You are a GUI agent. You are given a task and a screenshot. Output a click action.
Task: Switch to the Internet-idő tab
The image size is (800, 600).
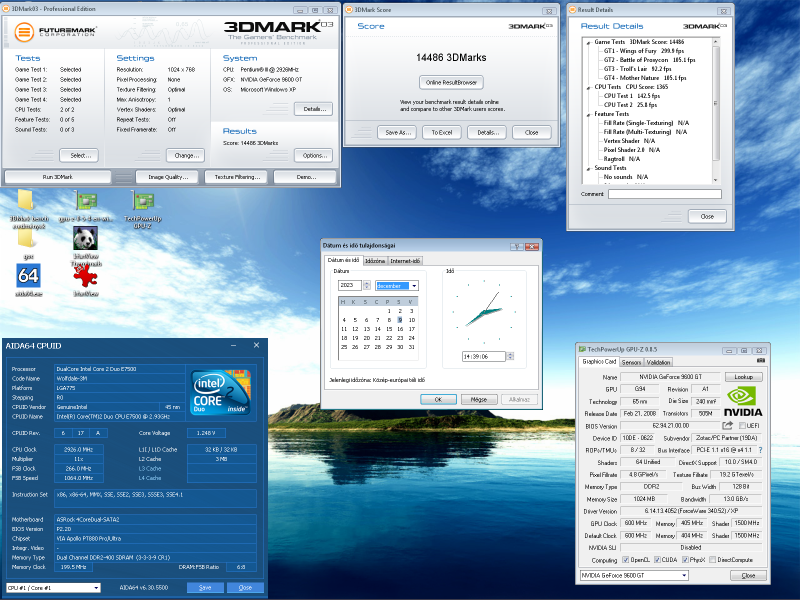(x=405, y=261)
